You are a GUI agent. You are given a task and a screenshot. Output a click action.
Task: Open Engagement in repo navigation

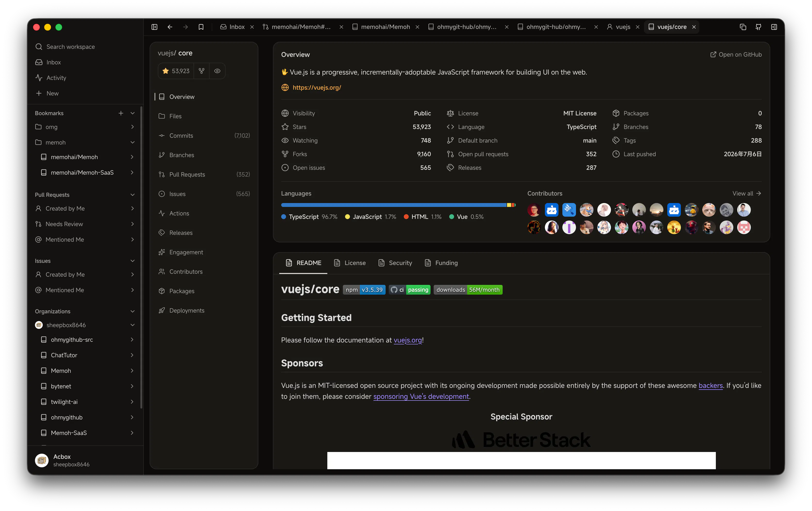point(204,252)
